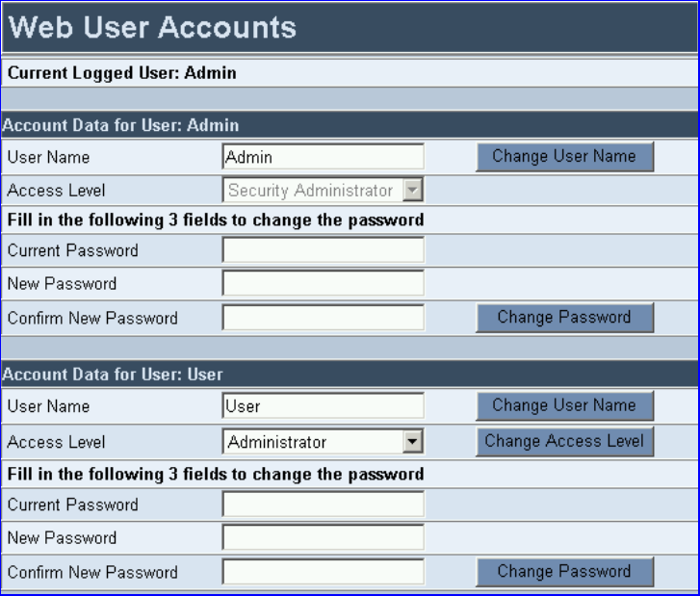Click Change User Name for Admin account
Image resolution: width=700 pixels, height=596 pixels.
point(565,157)
